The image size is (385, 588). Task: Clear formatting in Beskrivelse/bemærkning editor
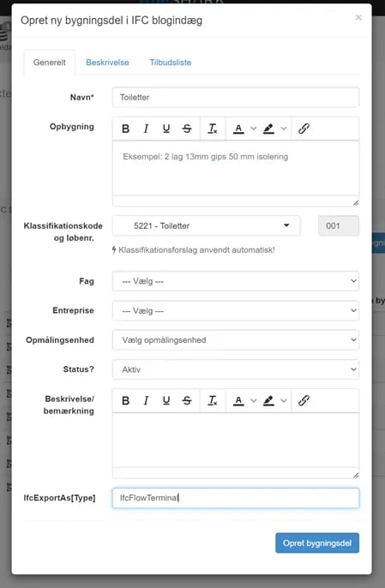coord(213,400)
